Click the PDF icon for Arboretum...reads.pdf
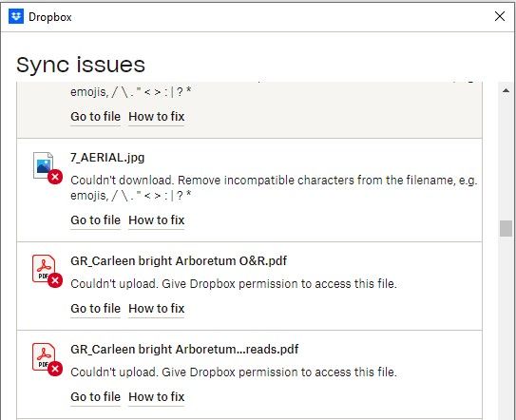The image size is (516, 420). pos(44,356)
